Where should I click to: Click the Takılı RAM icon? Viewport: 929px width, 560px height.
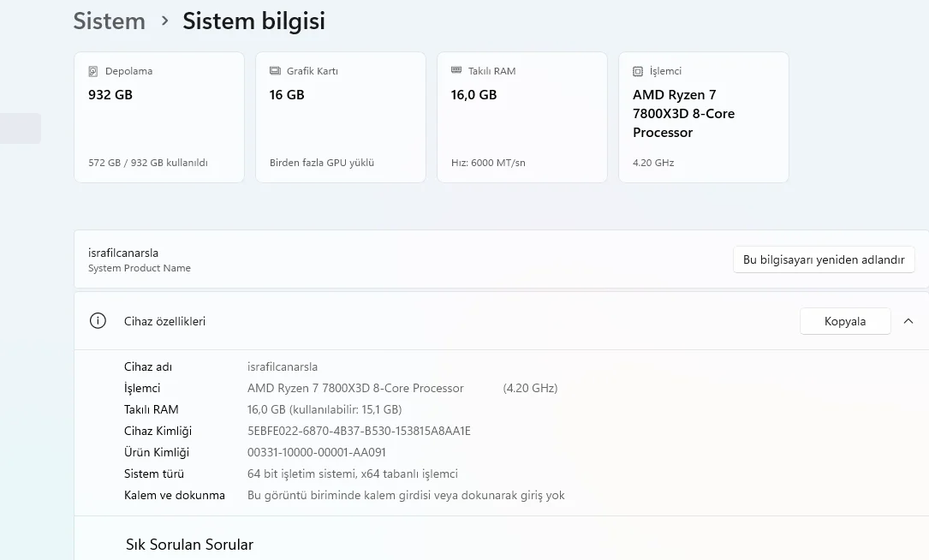[x=456, y=71]
